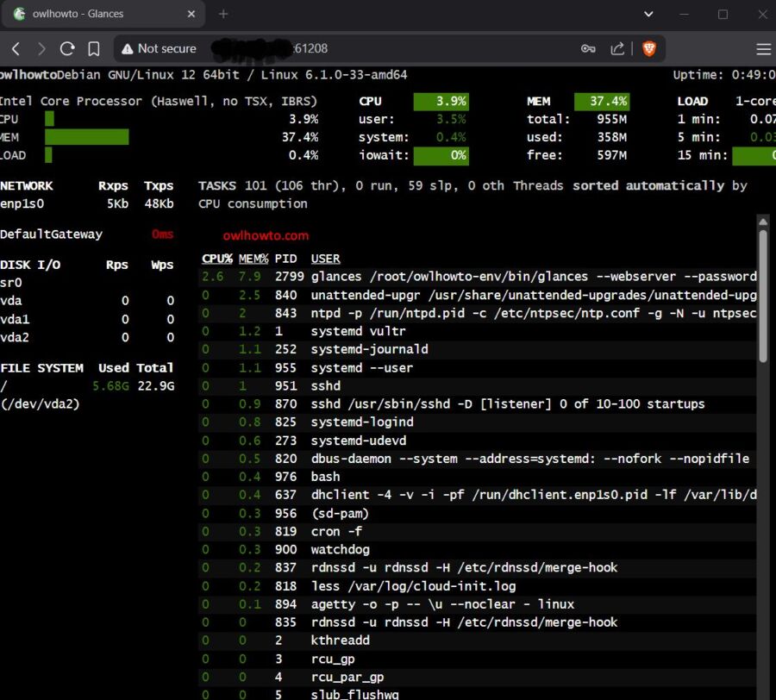Viewport: 776px width, 700px height.
Task: Select the systemd-journald process row
Action: coord(477,349)
